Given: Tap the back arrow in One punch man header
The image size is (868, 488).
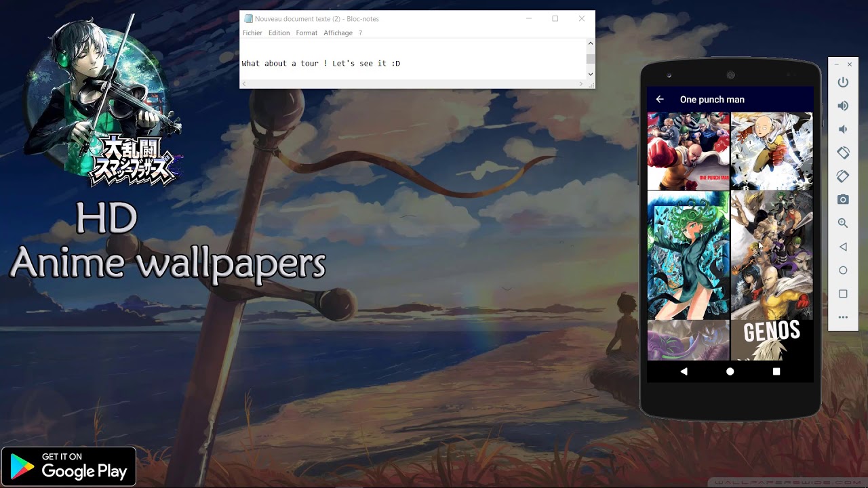Looking at the screenshot, I should point(660,99).
